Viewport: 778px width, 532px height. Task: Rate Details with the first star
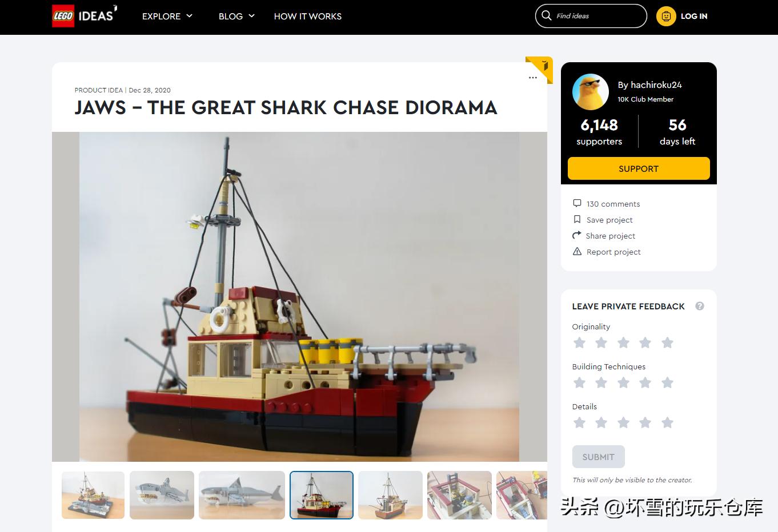pos(579,422)
